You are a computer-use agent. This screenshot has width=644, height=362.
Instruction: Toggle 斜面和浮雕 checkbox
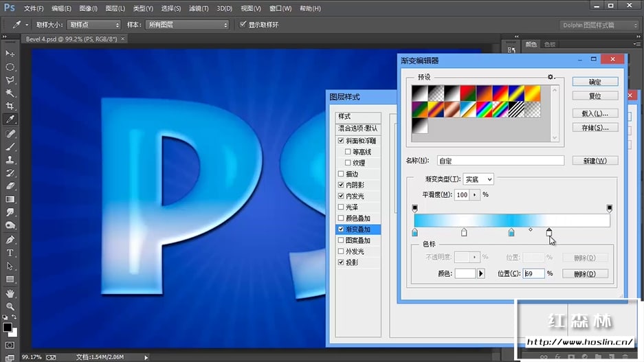(x=341, y=140)
